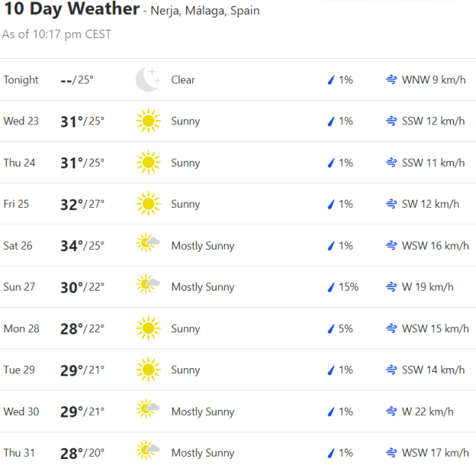Viewport: 476px width, 465px height.
Task: Click the raindrop icon beside 15%
Action: pos(331,287)
